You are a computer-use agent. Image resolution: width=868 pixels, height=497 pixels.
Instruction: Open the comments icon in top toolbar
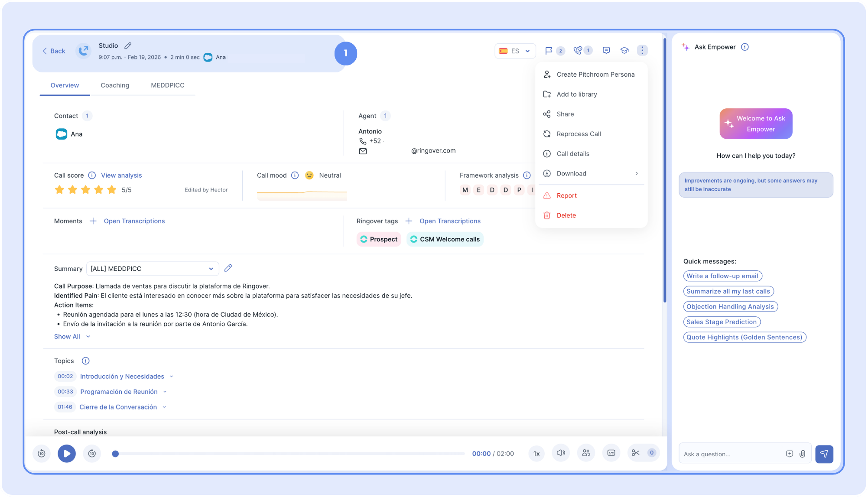[606, 50]
